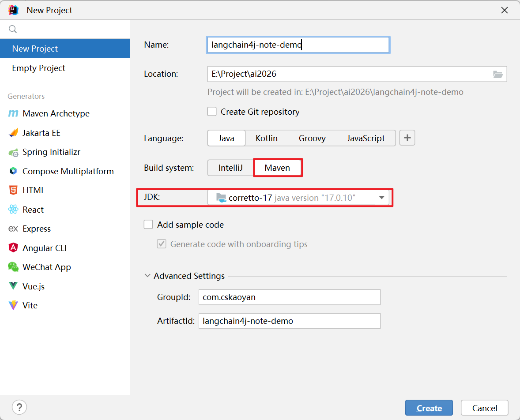Click the React atom icon
Screen dimensions: 520x420
13,210
